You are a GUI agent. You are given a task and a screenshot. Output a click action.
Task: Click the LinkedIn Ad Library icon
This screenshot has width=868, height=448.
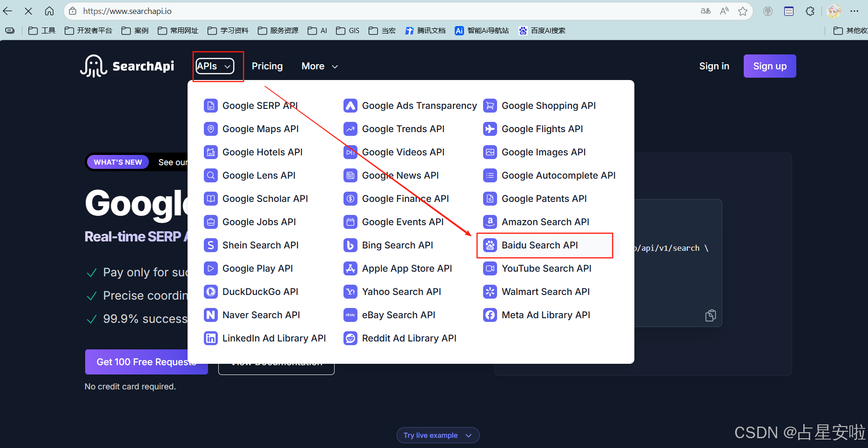click(211, 338)
